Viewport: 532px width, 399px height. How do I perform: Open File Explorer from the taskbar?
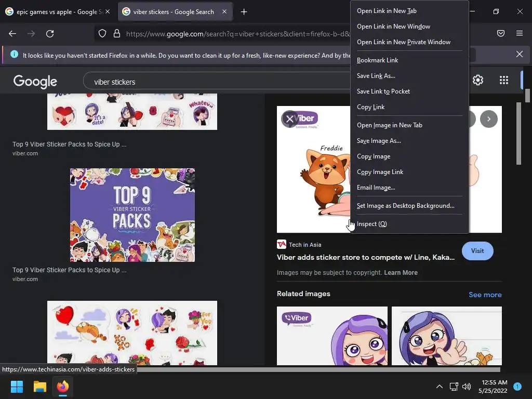pyautogui.click(x=39, y=387)
